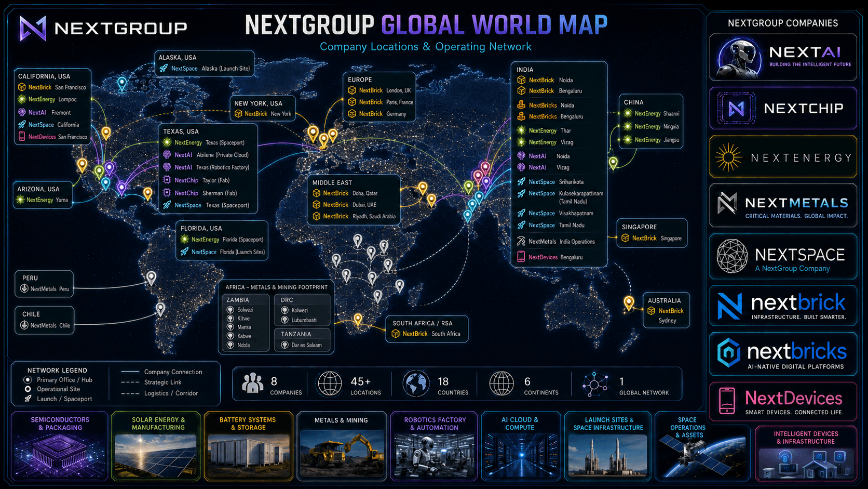This screenshot has height=489, width=868.
Task: Click "Dar es Salaam" under Tanzania
Action: pyautogui.click(x=302, y=345)
